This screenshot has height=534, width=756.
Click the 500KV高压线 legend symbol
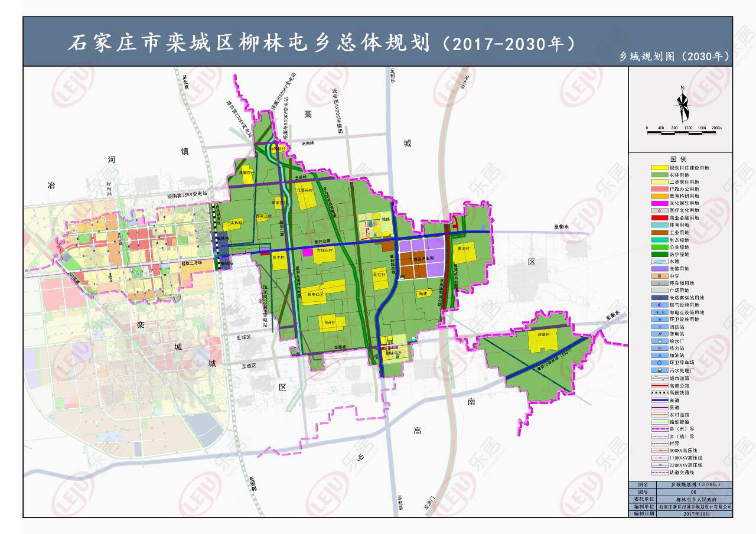pyautogui.click(x=660, y=450)
